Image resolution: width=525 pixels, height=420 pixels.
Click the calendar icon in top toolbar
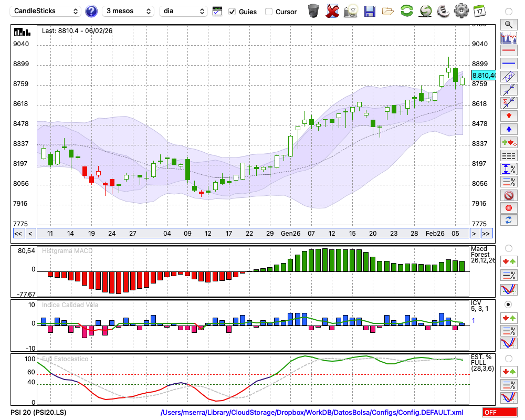(479, 11)
